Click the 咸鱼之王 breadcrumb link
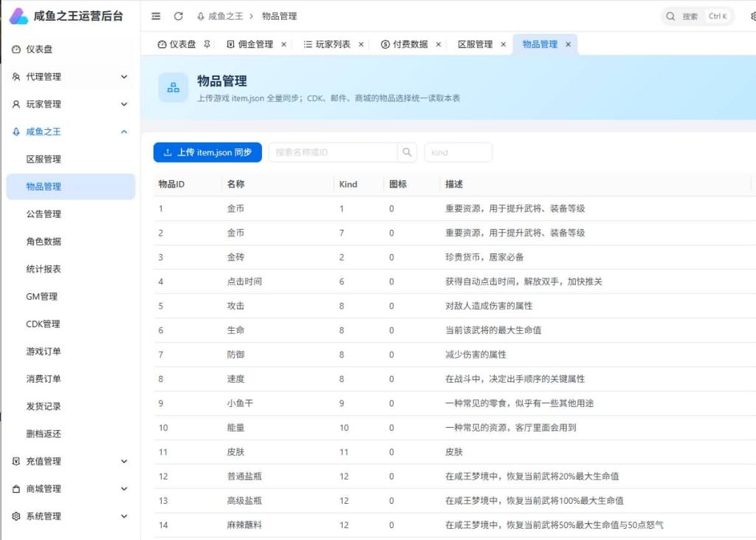The height and width of the screenshot is (540, 756). click(x=226, y=16)
